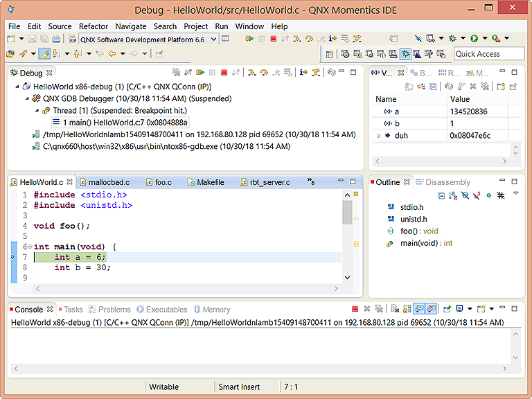Viewport: 532px width, 399px height.
Task: Click Collapse All in the Outline view toolbar
Action: [440, 196]
